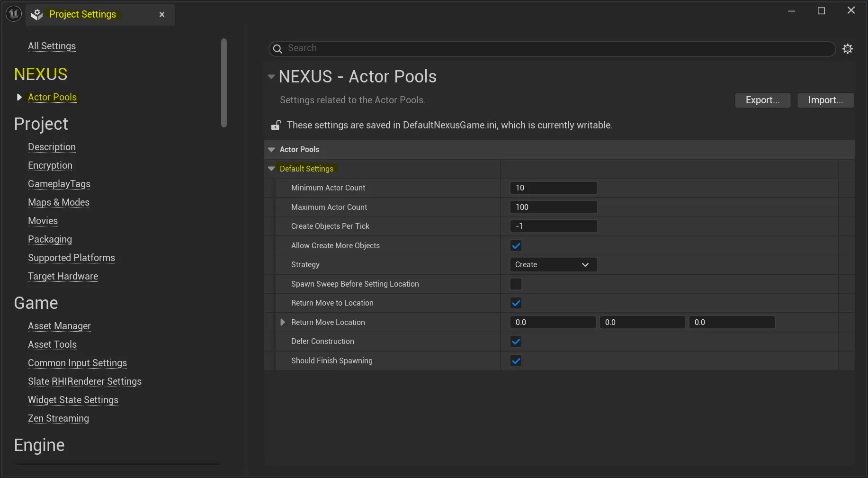The width and height of the screenshot is (868, 478).
Task: Go to Packaging settings
Action: point(50,239)
